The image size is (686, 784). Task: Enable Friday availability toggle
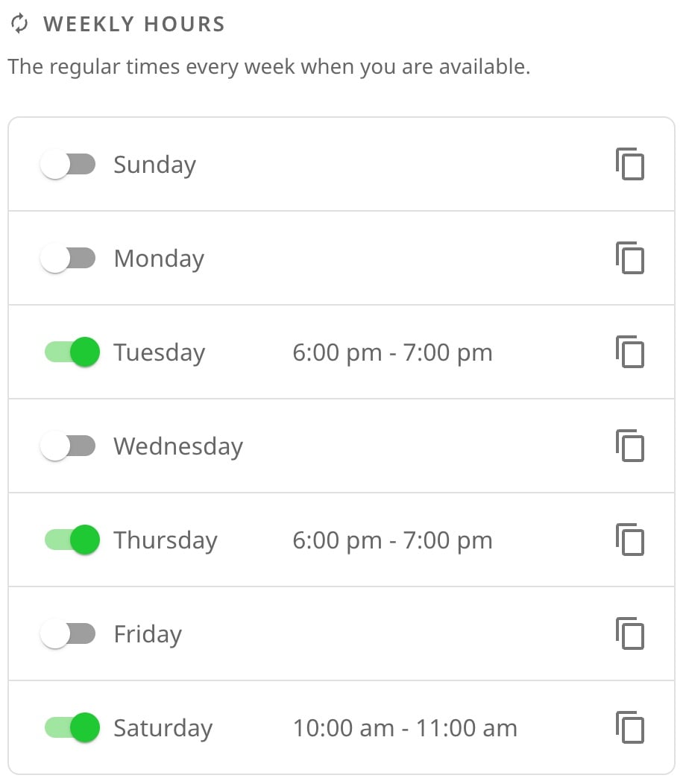tap(68, 633)
